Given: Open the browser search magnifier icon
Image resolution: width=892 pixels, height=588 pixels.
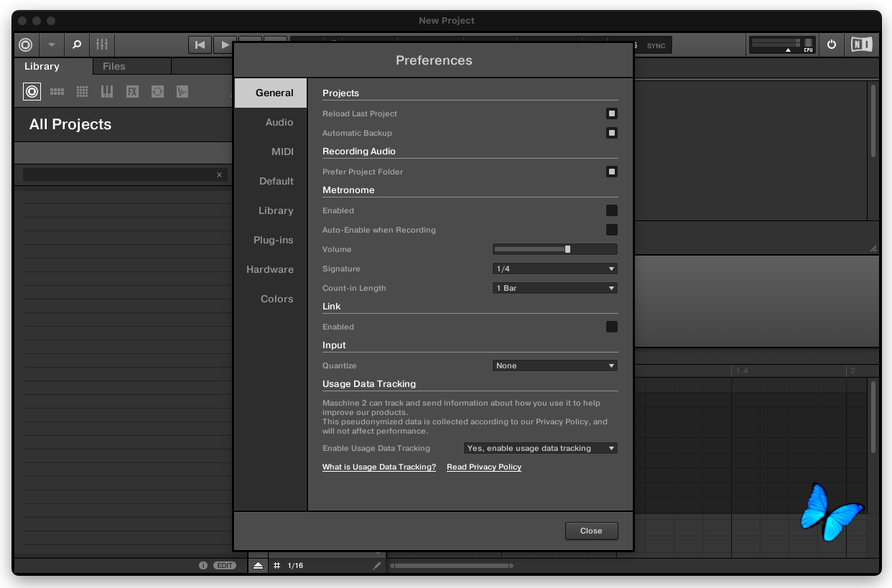Looking at the screenshot, I should tap(77, 45).
